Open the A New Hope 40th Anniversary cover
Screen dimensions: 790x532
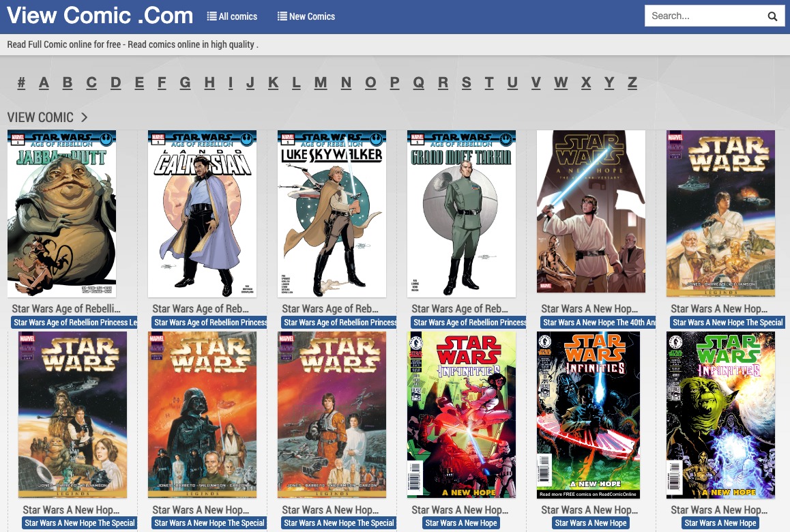point(591,211)
